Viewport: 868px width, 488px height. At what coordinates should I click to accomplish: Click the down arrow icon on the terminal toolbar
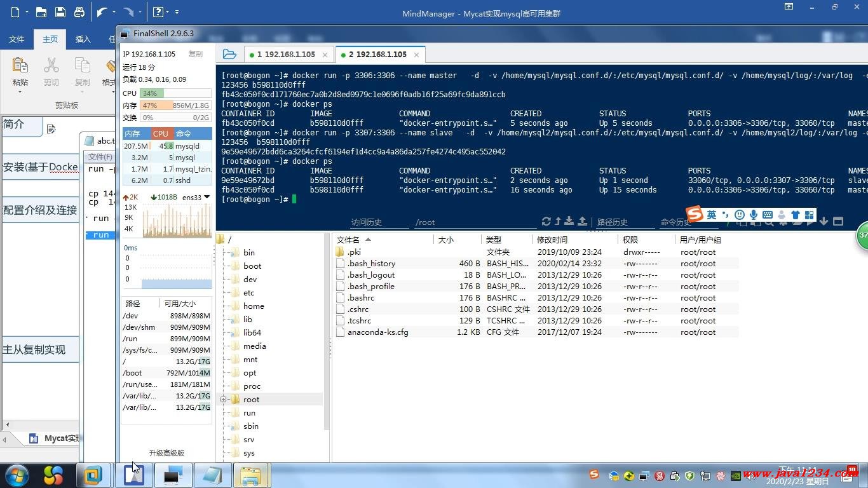pos(824,221)
